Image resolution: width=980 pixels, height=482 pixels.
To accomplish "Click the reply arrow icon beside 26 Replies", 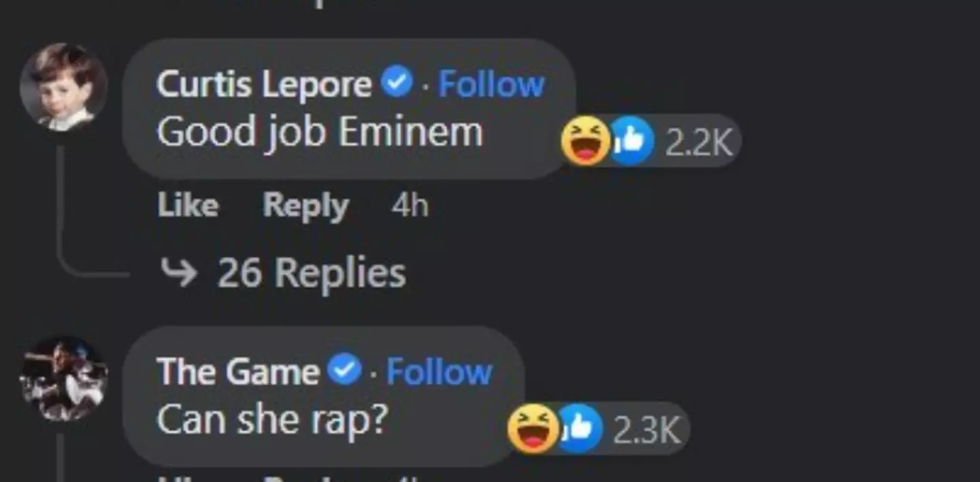I will (x=178, y=274).
